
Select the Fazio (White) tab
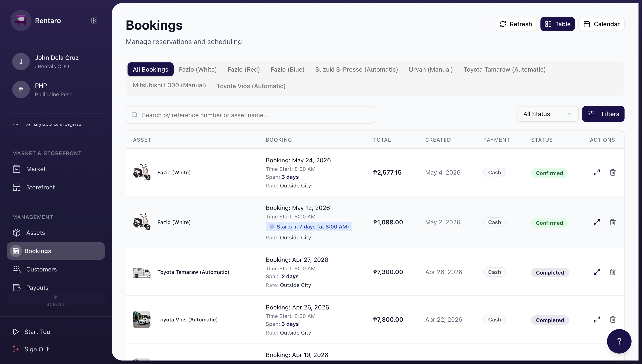point(198,69)
